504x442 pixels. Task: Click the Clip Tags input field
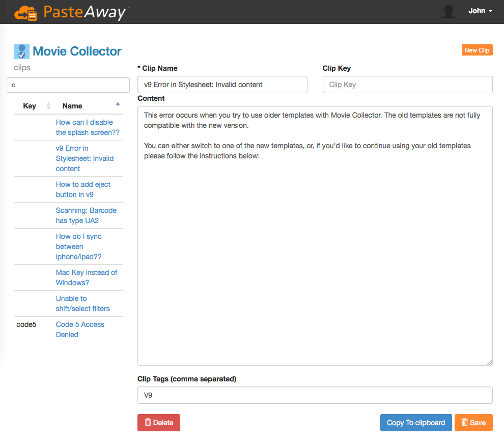(x=315, y=395)
